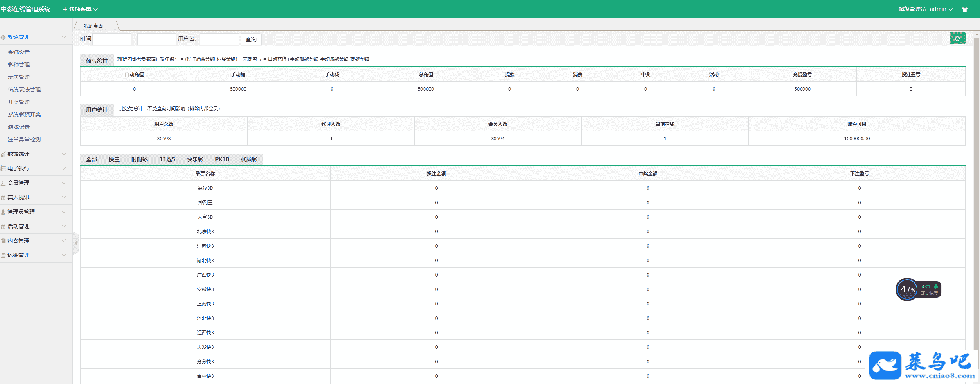Click the sidebar collapse arrow handle
Viewport: 980px width, 384px height.
point(76,243)
